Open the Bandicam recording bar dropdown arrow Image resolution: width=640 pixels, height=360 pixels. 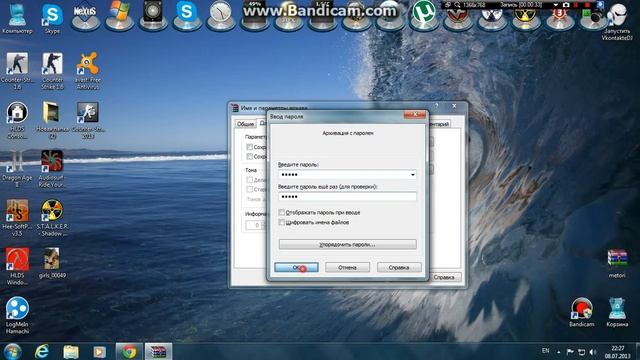(x=556, y=5)
